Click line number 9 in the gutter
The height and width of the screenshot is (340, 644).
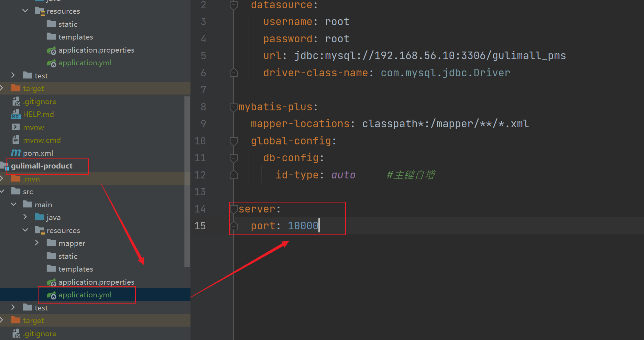(x=203, y=123)
